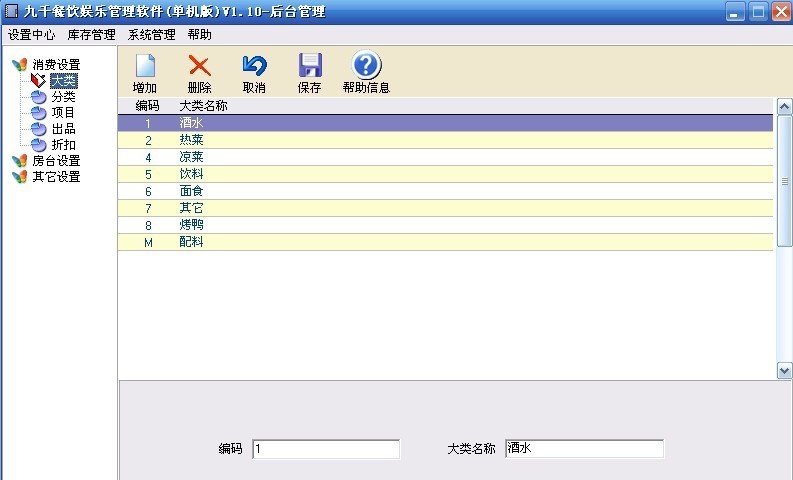Image resolution: width=793 pixels, height=480 pixels.
Task: Click code cell 5 in the list
Action: tap(148, 175)
